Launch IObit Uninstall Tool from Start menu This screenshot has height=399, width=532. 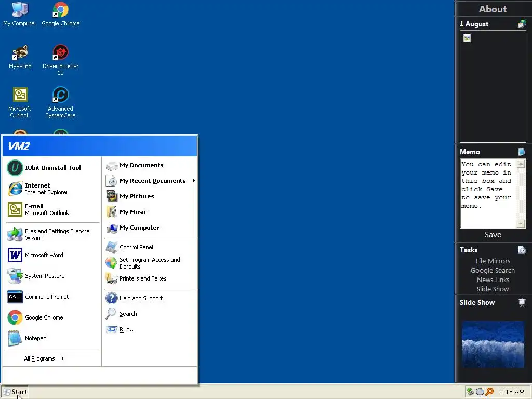click(52, 168)
